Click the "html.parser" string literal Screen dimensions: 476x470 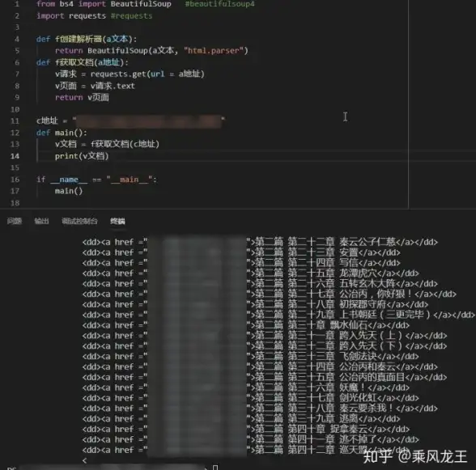click(214, 51)
